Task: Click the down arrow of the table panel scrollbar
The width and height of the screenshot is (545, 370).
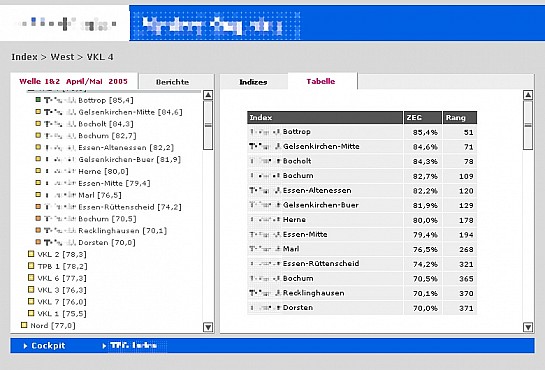Action: coord(528,327)
